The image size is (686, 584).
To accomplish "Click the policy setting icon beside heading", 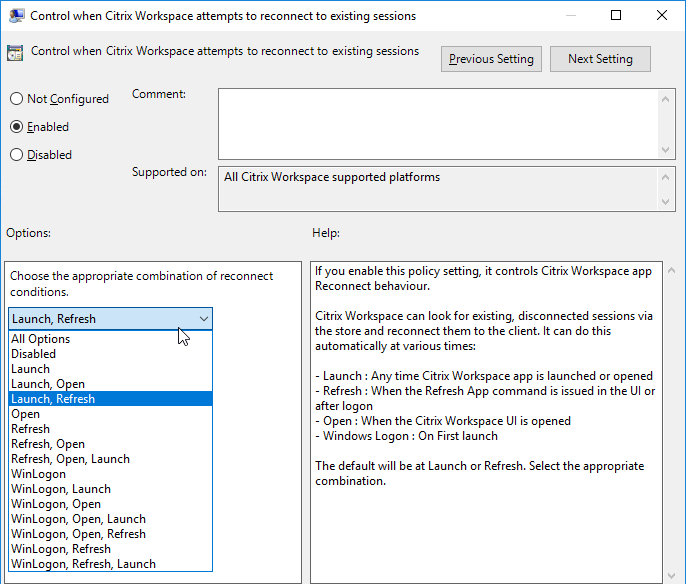I will coord(15,53).
